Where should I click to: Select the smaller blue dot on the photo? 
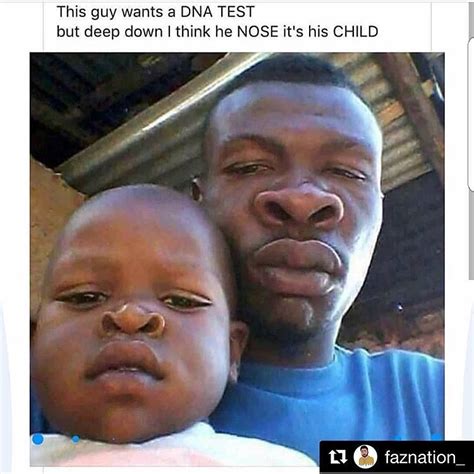click(x=76, y=439)
